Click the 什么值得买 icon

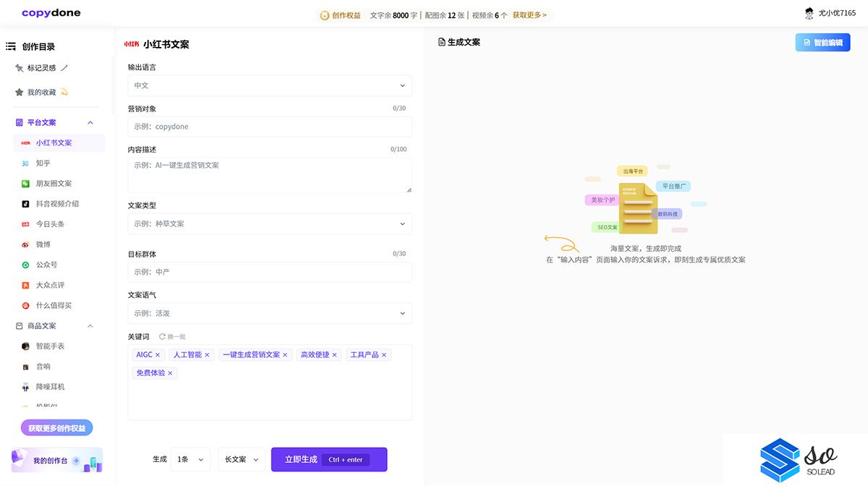[x=26, y=305]
